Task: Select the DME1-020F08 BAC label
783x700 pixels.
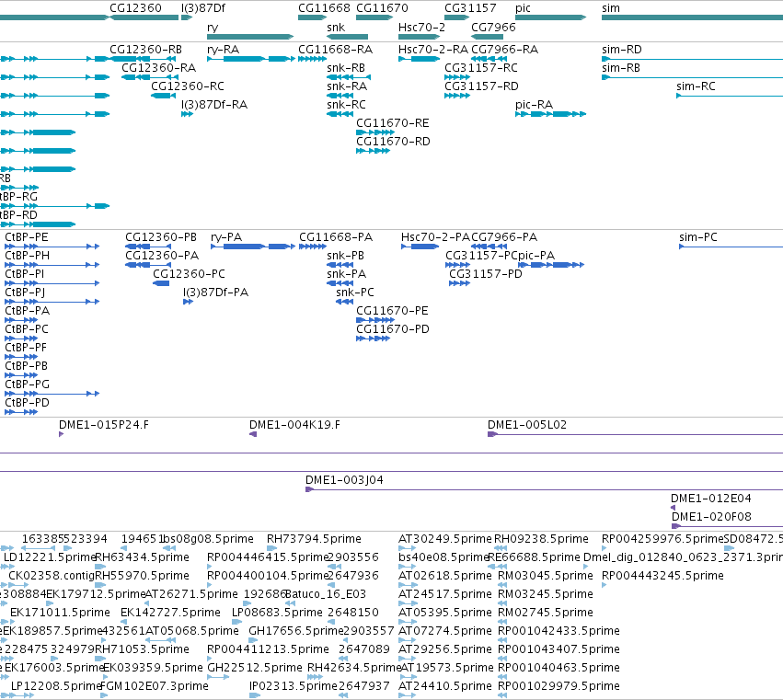Action: coord(711,517)
